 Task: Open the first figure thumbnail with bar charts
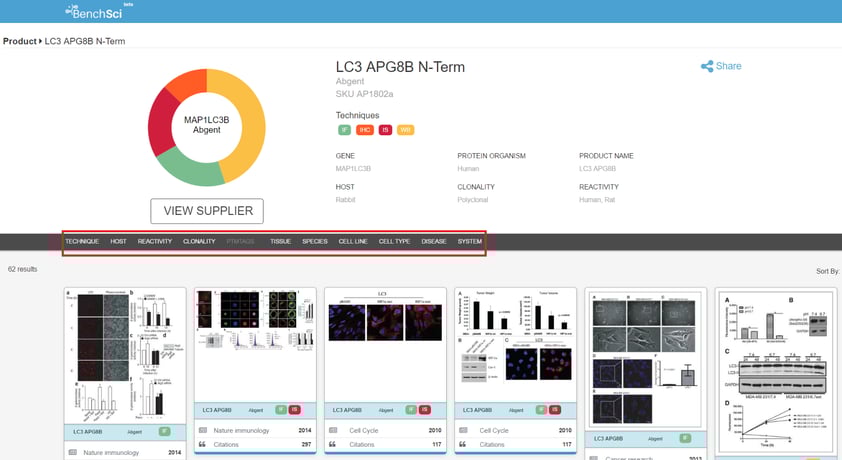(125, 355)
